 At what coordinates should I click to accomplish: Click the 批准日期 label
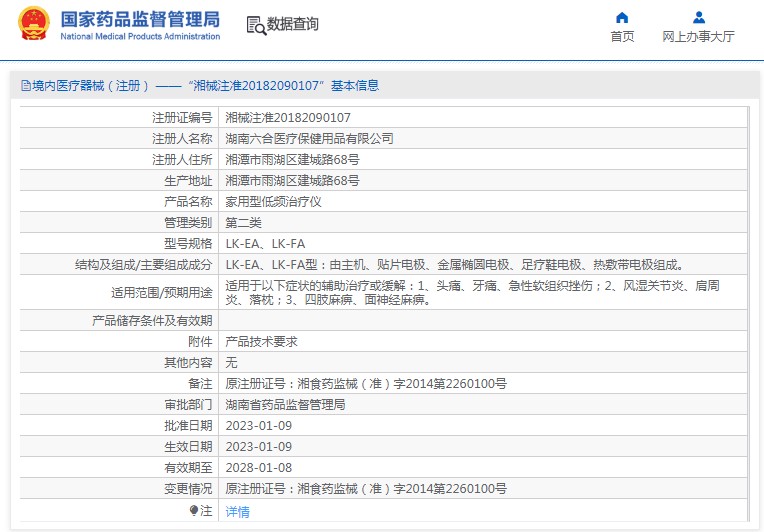pos(188,425)
